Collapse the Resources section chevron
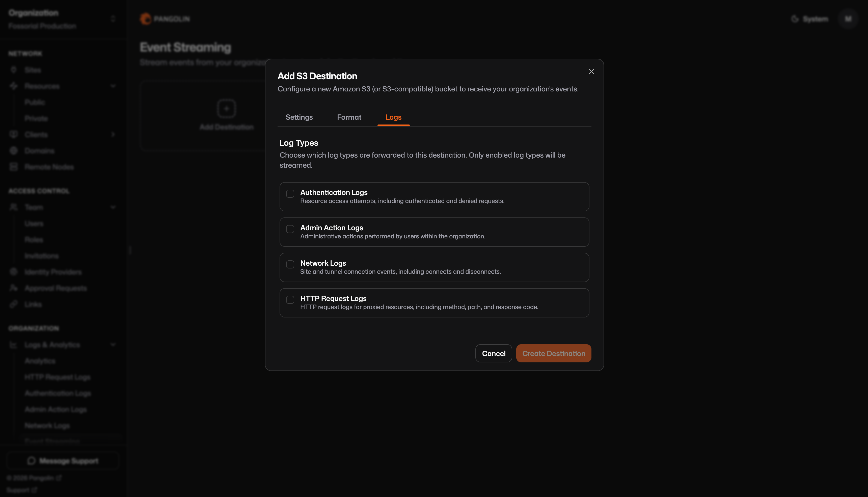The height and width of the screenshot is (497, 868). coord(113,86)
